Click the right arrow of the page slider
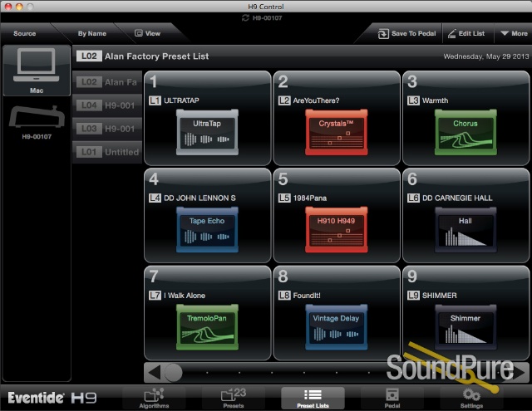The image size is (532, 411). [520, 373]
